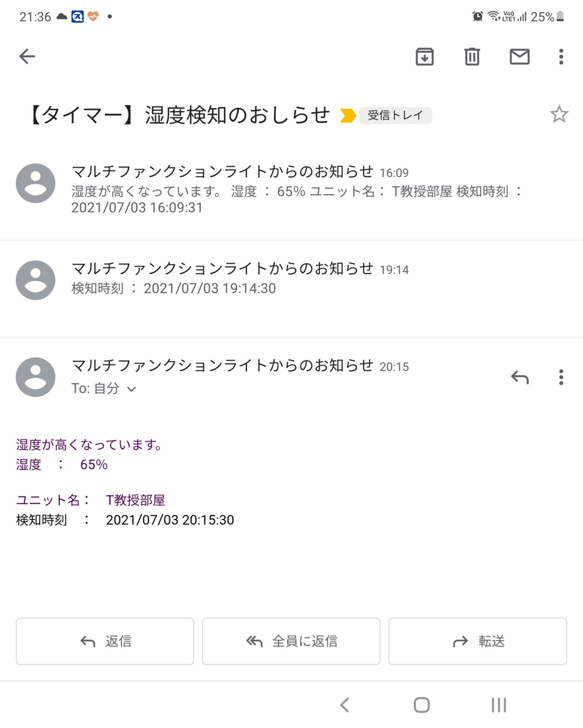Open the top toolbar overflow menu

(561, 56)
